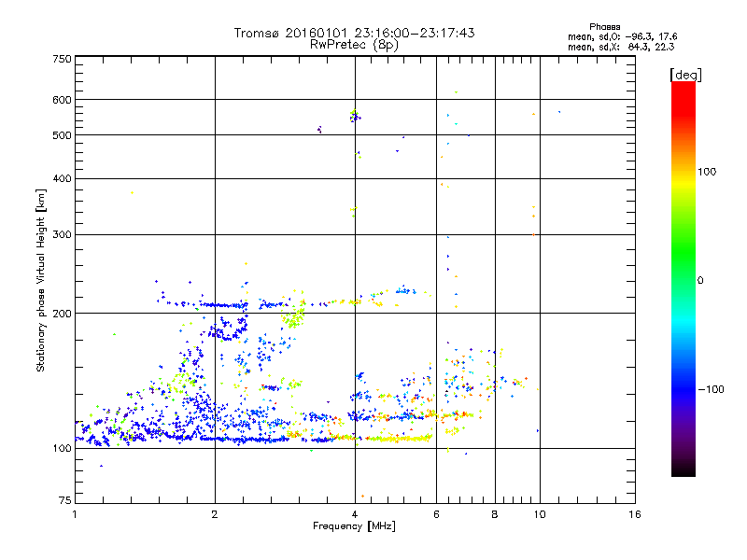Click the x-axis label '4'
747x560 pixels.
coord(355,514)
